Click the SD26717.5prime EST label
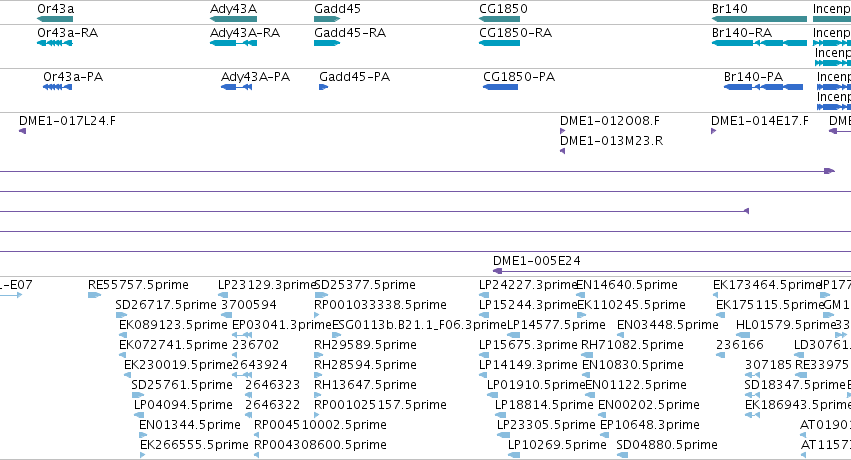 tap(166, 304)
